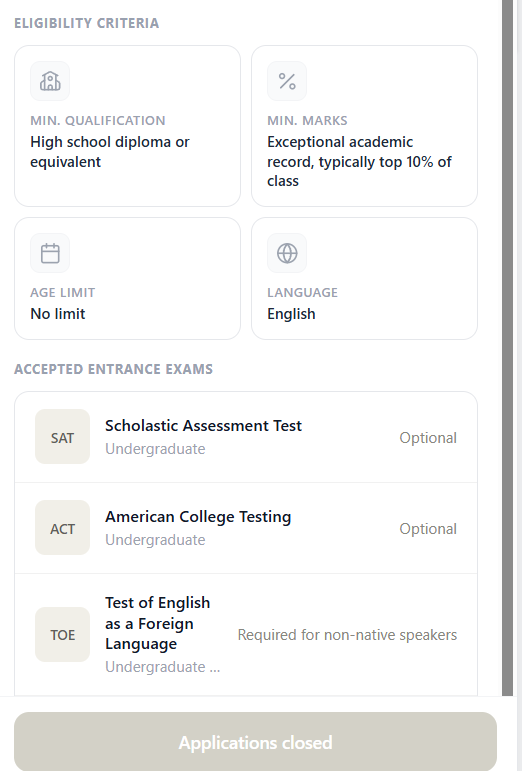Click the Optional label beside SAT
Image resolution: width=522 pixels, height=771 pixels.
pyautogui.click(x=428, y=438)
